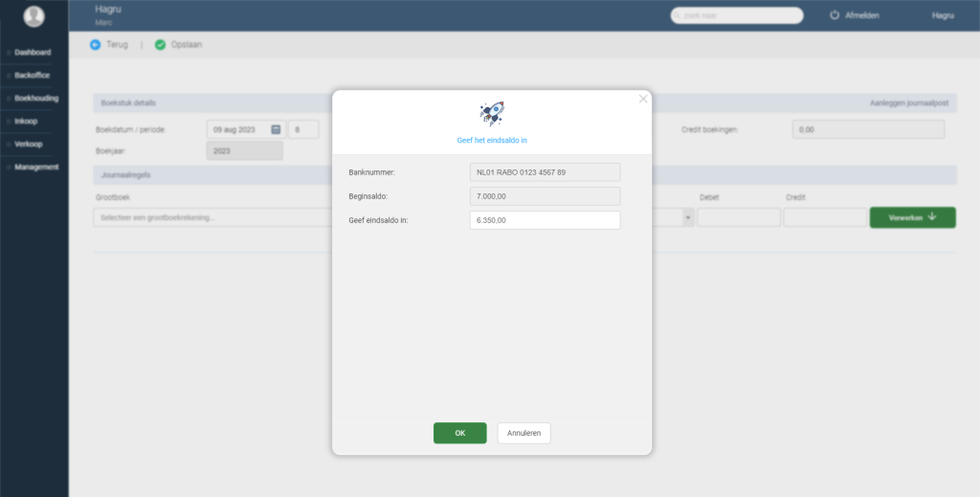
Task: Click the Geef het eindsaldo in title
Action: (492, 141)
